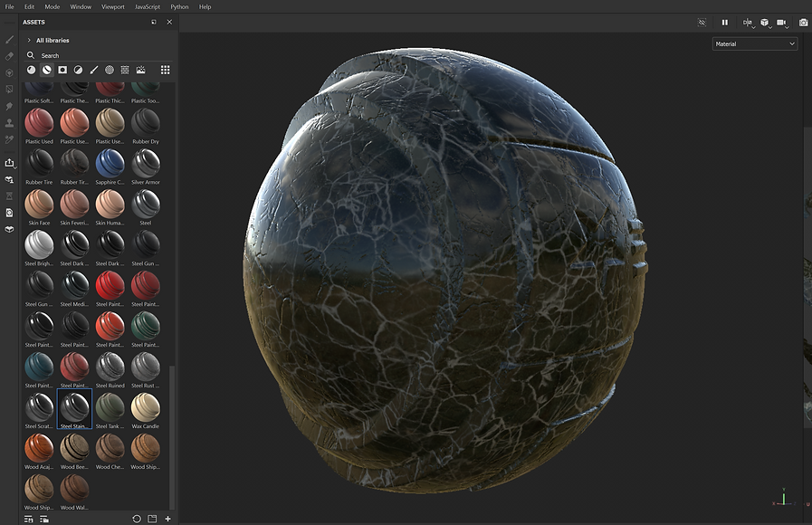This screenshot has width=812, height=525.
Task: Select the Steel Medi... material
Action: point(74,289)
